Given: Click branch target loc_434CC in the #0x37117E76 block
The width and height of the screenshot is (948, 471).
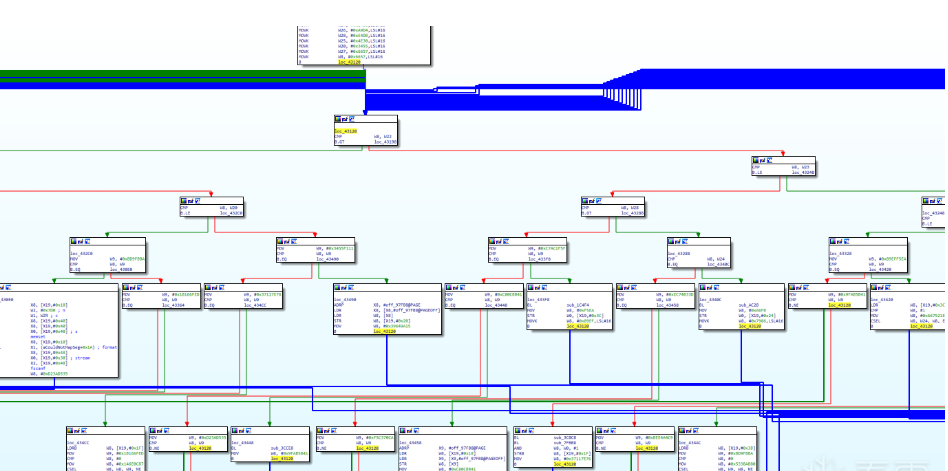Looking at the screenshot, I should 255,305.
